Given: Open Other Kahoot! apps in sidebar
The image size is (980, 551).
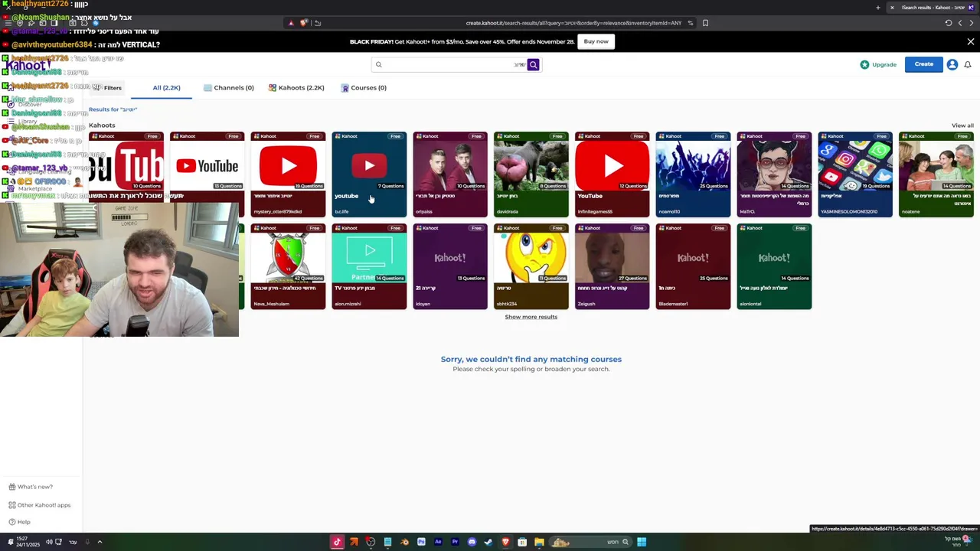Looking at the screenshot, I should [x=39, y=505].
